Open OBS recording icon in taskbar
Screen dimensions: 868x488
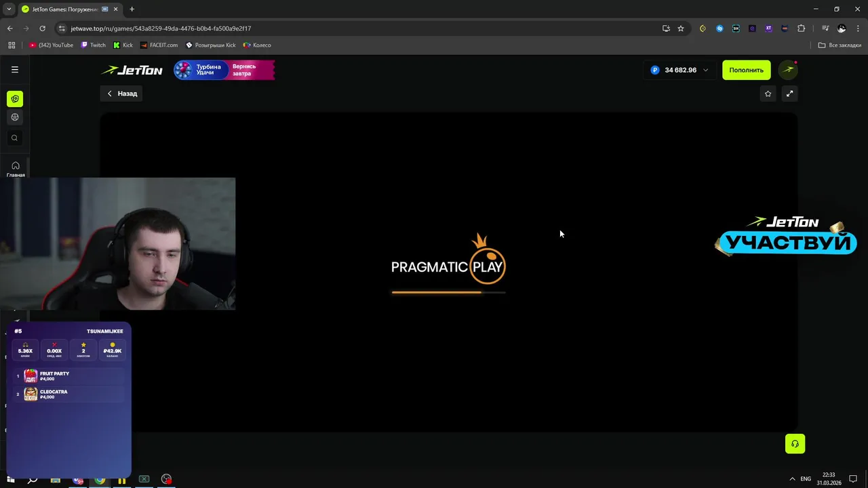click(166, 479)
